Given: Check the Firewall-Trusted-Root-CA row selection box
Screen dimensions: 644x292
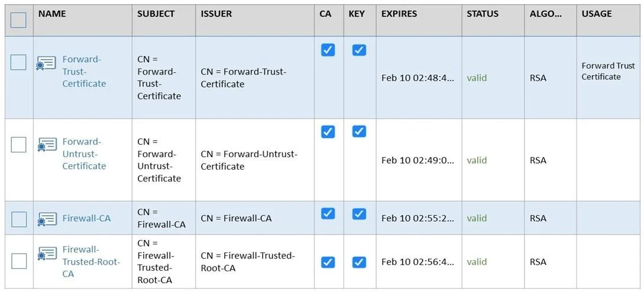Looking at the screenshot, I should point(18,261).
